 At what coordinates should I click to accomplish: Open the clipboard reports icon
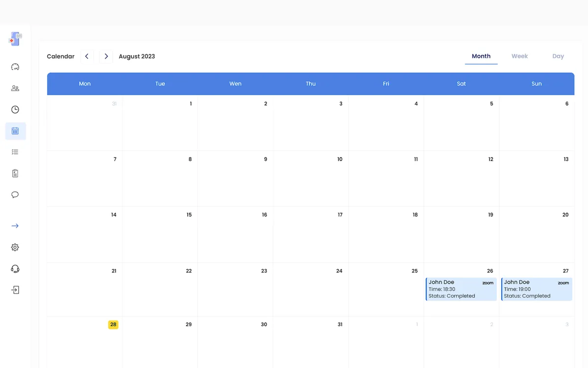pos(15,173)
